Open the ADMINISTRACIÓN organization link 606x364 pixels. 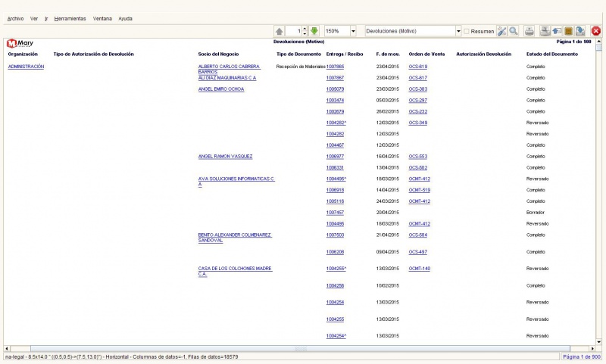coord(26,67)
